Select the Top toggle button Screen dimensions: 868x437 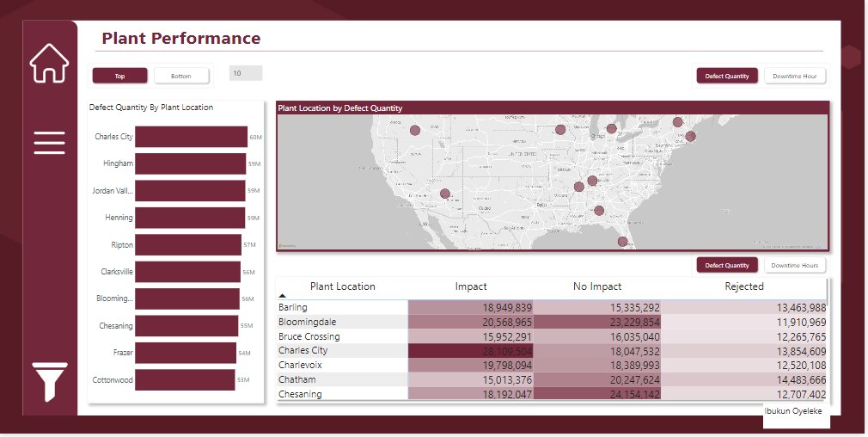(119, 76)
